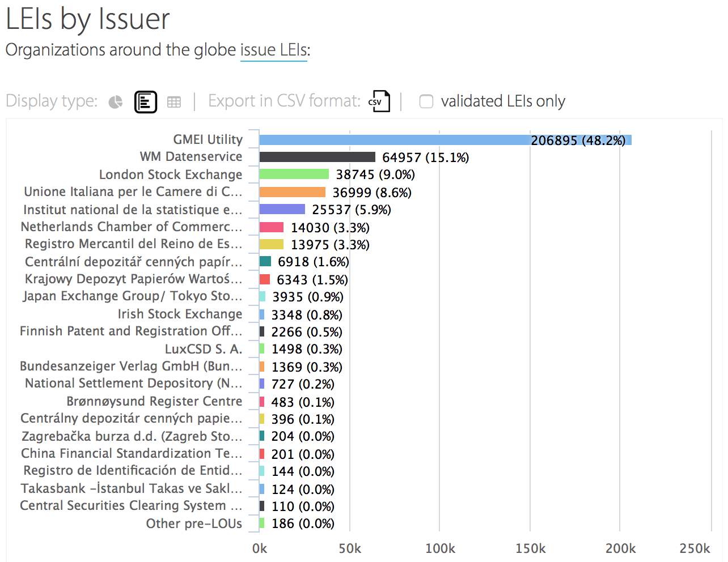Screen dimensions: 728x562
Task: Click the Unione Italiana orange bar
Action: tap(293, 192)
